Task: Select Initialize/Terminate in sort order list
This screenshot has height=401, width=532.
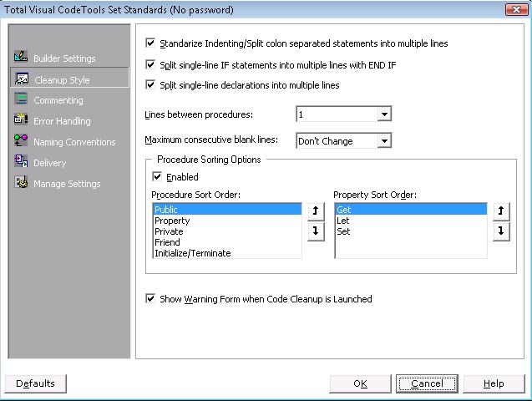Action: pyautogui.click(x=227, y=253)
